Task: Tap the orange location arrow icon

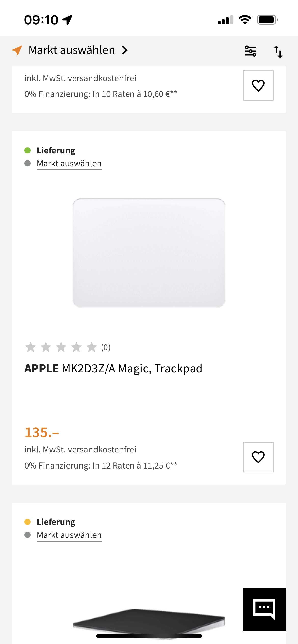Action: point(17,50)
